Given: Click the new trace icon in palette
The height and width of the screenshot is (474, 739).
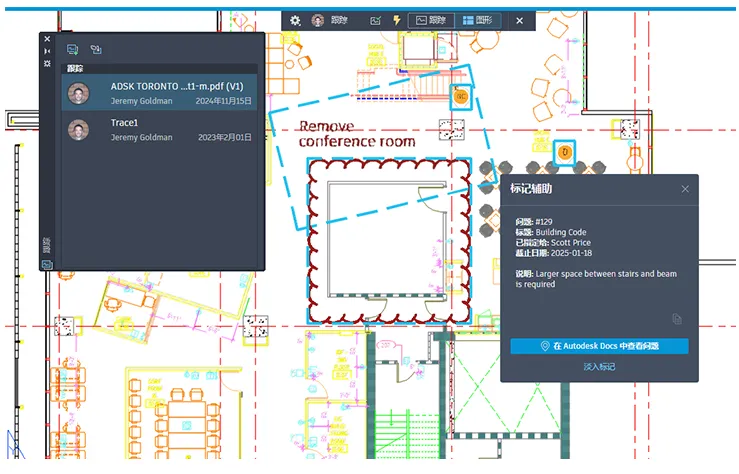Looking at the screenshot, I should click(x=73, y=49).
